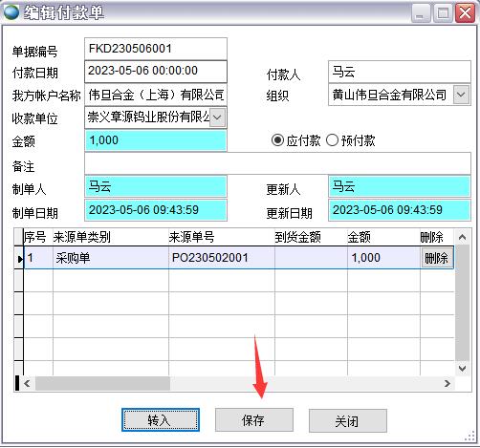Select the 预付款 radio option
Screen dimensions: 480x448
pos(332,140)
